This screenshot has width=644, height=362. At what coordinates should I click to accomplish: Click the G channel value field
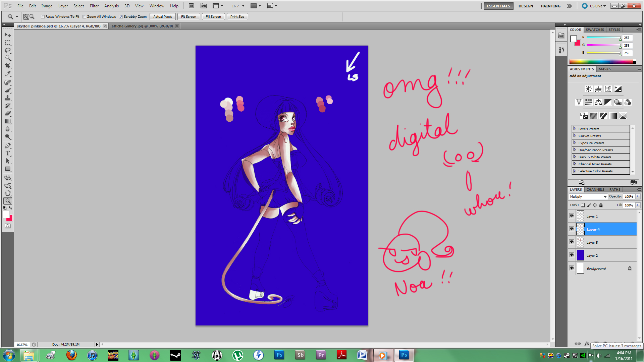coord(627,45)
